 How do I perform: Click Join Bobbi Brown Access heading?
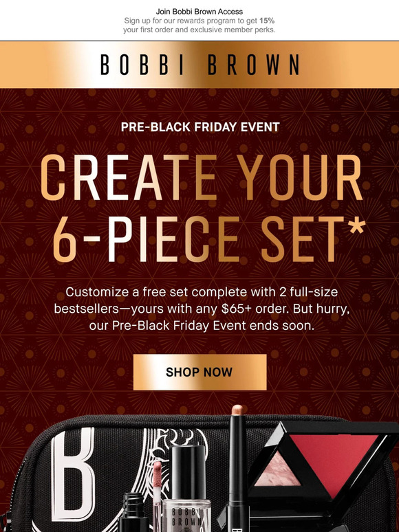(199, 12)
